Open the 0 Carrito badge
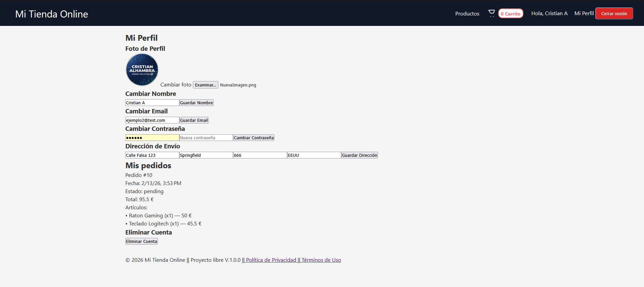Screen dimensions: 644x287 [510, 13]
